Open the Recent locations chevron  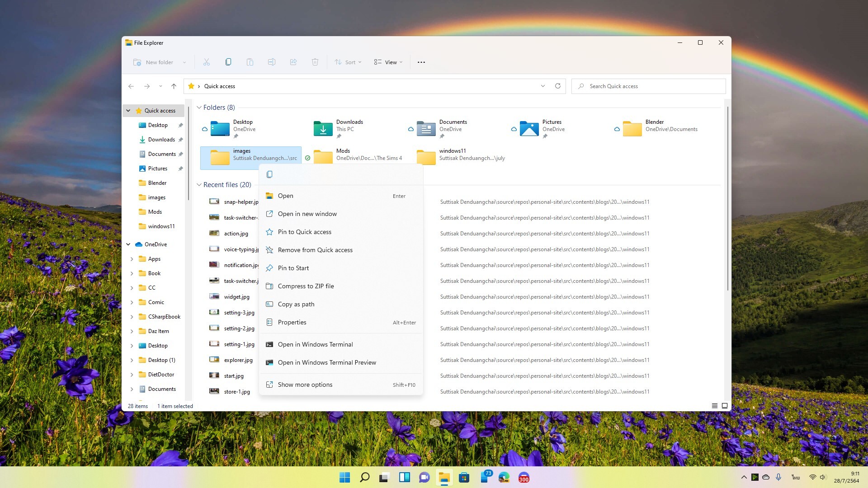tap(160, 86)
